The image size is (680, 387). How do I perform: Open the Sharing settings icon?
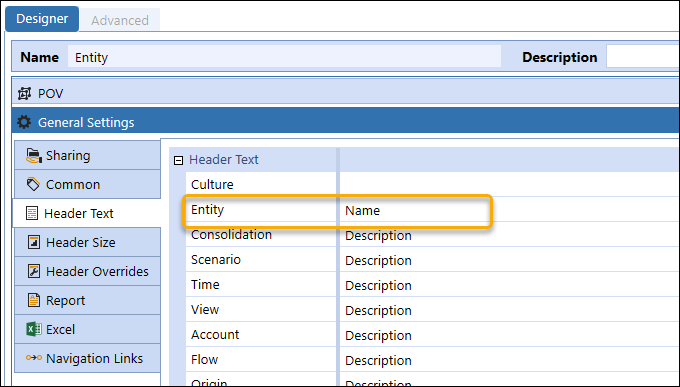33,155
